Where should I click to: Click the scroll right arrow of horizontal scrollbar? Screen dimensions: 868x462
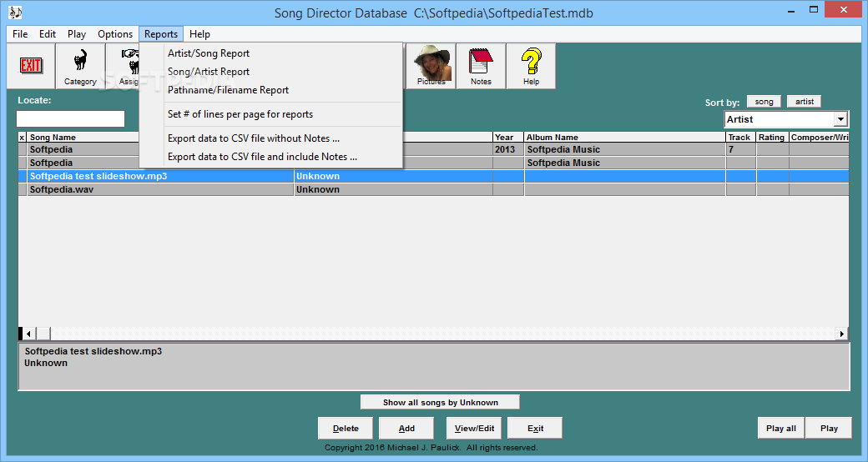[841, 333]
